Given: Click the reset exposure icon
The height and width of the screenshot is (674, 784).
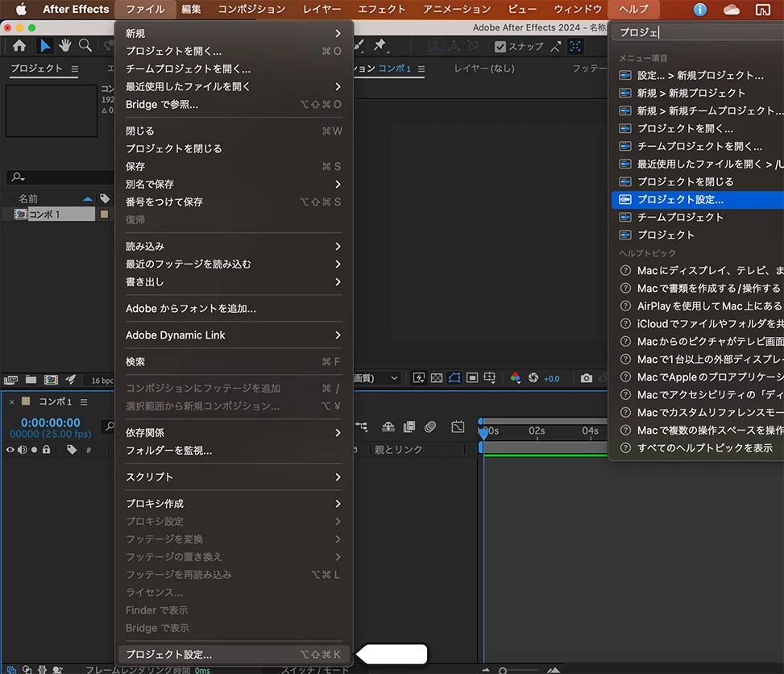Looking at the screenshot, I should coord(533,378).
